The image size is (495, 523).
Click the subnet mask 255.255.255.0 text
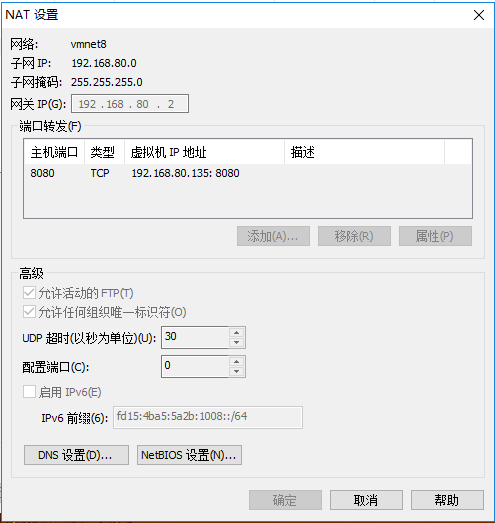coord(107,82)
